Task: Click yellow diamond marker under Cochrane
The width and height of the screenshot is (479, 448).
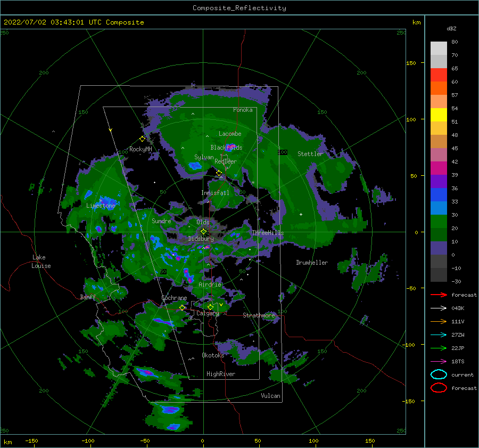Action: (x=182, y=307)
